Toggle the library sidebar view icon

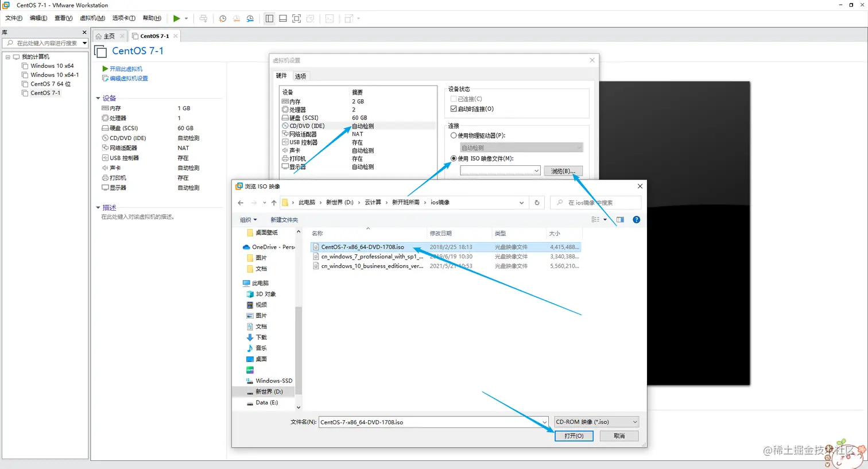click(269, 18)
